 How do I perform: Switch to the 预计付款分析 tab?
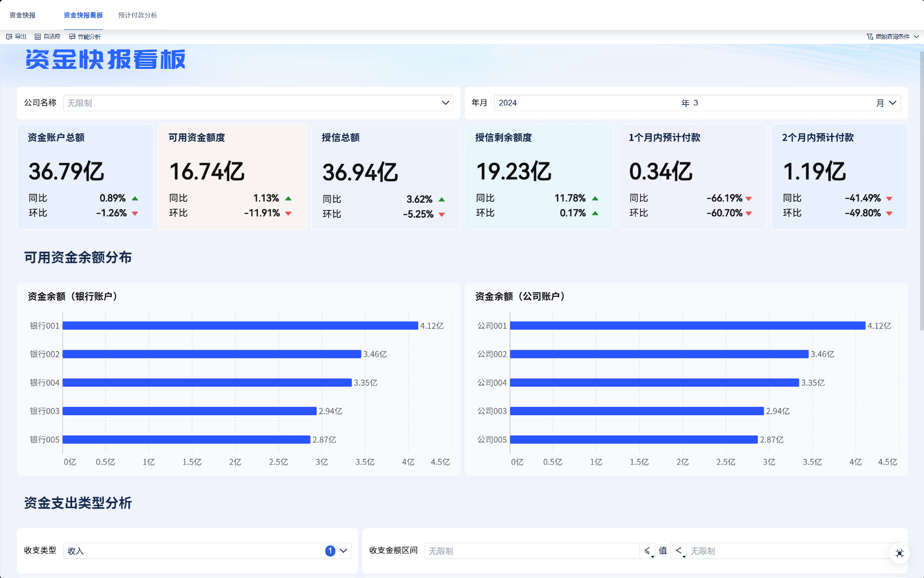138,15
